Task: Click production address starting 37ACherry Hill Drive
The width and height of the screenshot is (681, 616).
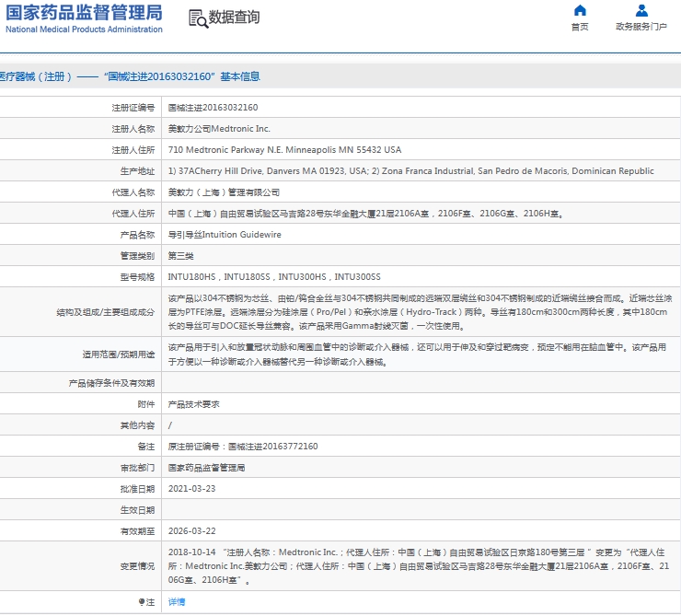Action: click(410, 171)
